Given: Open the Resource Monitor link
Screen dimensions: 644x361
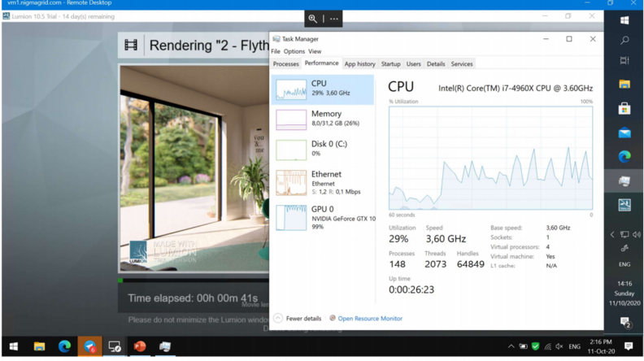Looking at the screenshot, I should (x=370, y=318).
